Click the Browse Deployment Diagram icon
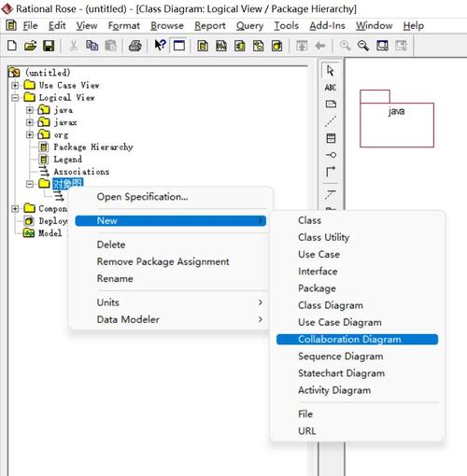 (277, 46)
